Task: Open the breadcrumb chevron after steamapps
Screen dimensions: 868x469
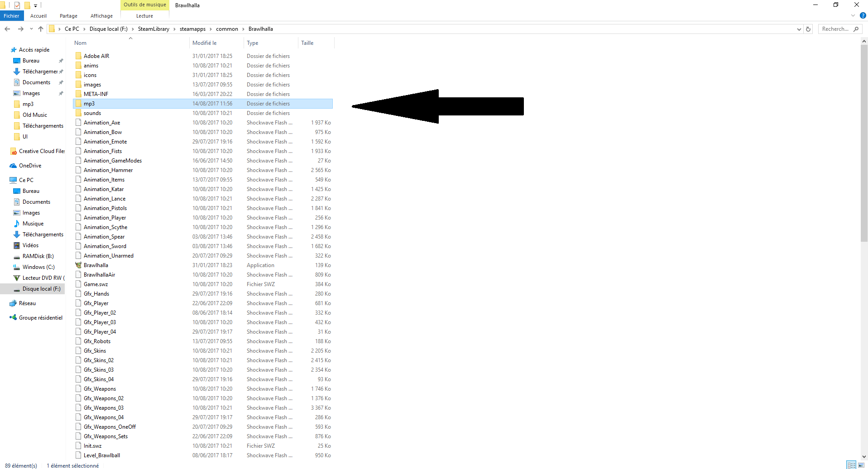Action: 211,29
